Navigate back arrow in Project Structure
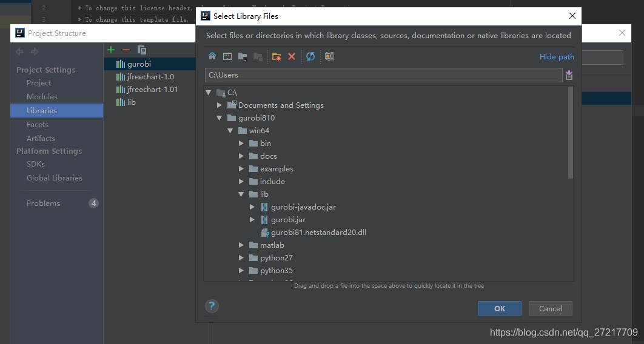The width and height of the screenshot is (644, 344). pos(19,51)
